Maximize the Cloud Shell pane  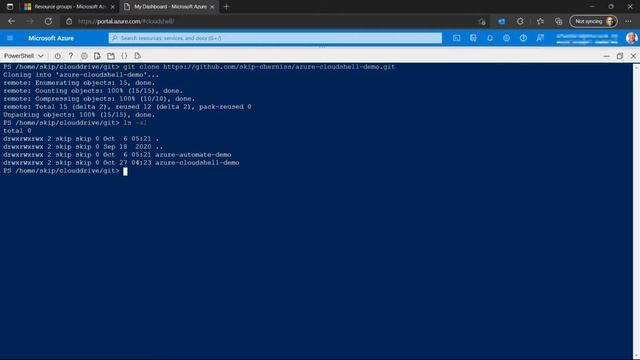click(x=620, y=56)
